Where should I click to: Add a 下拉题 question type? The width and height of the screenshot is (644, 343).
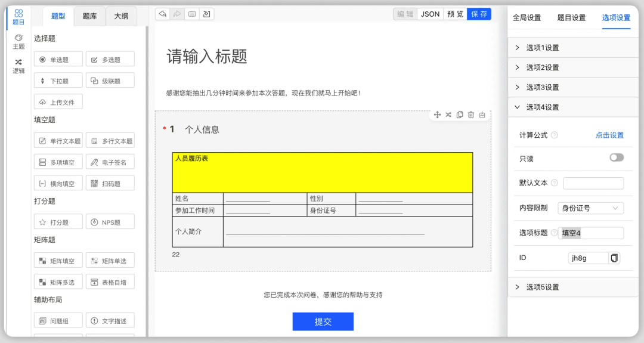58,81
